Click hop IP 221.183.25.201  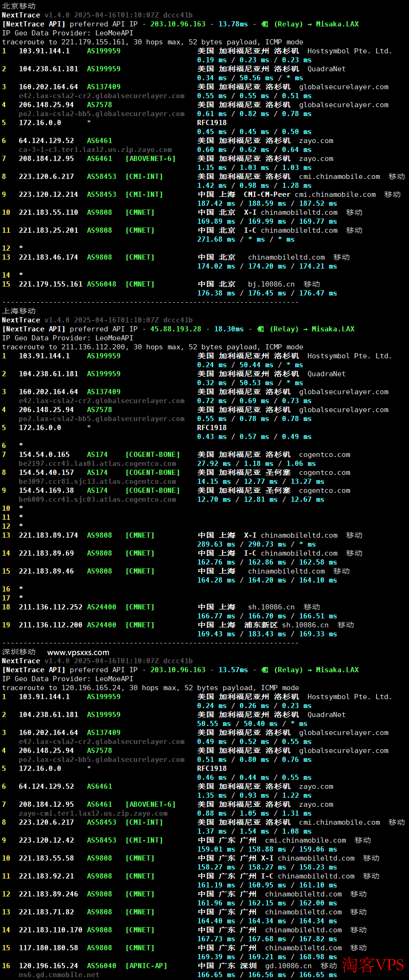48,230
